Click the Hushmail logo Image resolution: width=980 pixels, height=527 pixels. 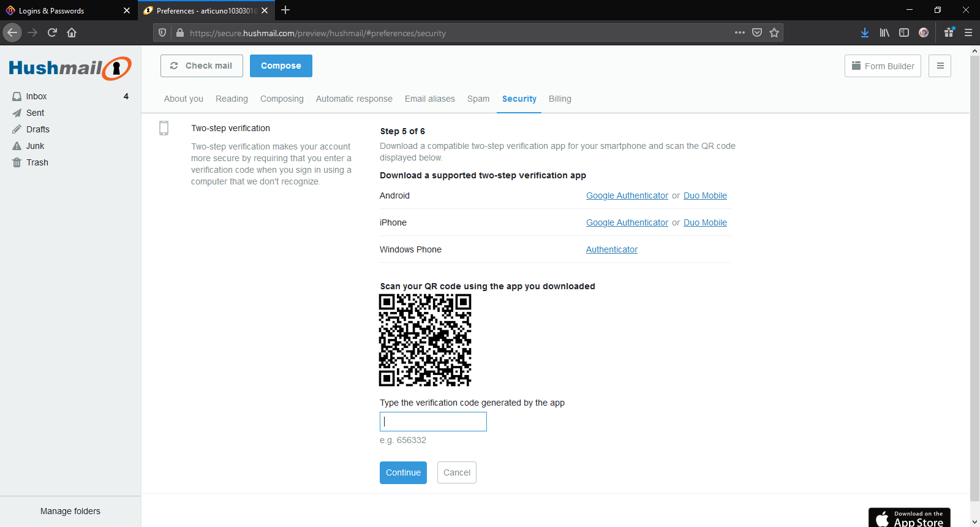[70, 68]
